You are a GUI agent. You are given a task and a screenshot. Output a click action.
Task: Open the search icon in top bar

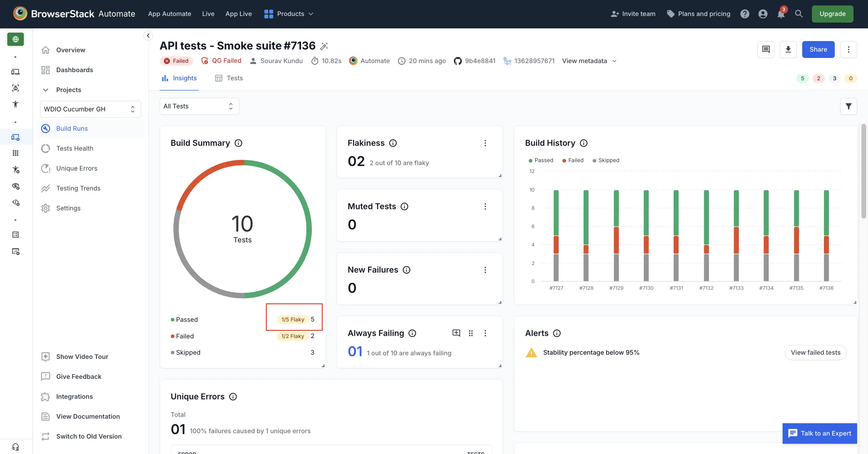[799, 14]
